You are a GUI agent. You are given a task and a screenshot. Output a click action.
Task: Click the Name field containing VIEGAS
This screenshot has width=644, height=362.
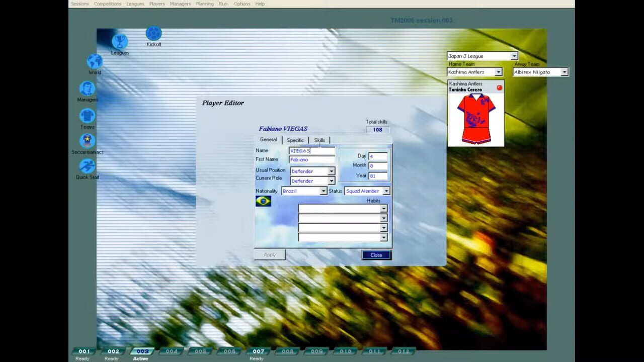point(312,150)
